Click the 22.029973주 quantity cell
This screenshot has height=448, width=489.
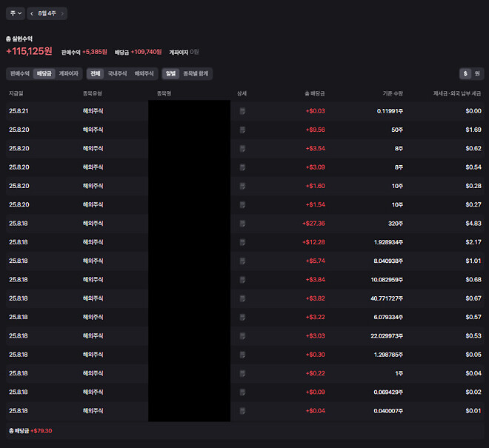(x=387, y=335)
